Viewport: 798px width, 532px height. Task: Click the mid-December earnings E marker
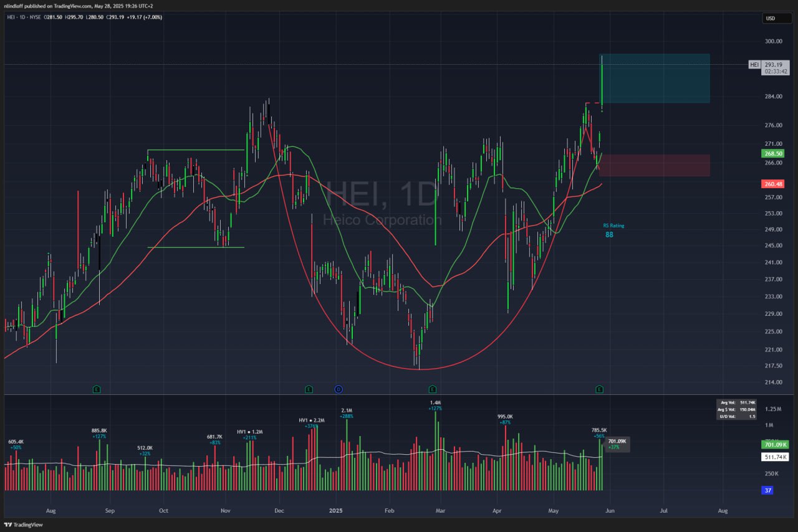click(309, 389)
